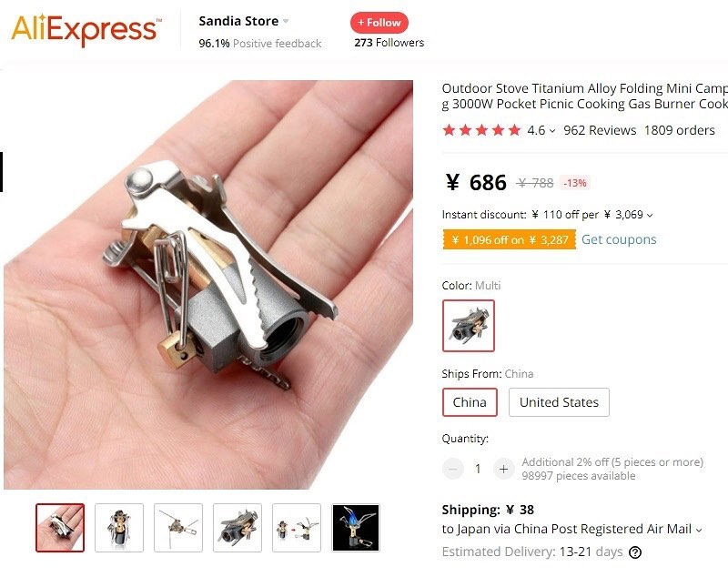Click the orange ¥1,096 off coupon banner
Viewport: 728px width, 577px height.
(x=510, y=239)
